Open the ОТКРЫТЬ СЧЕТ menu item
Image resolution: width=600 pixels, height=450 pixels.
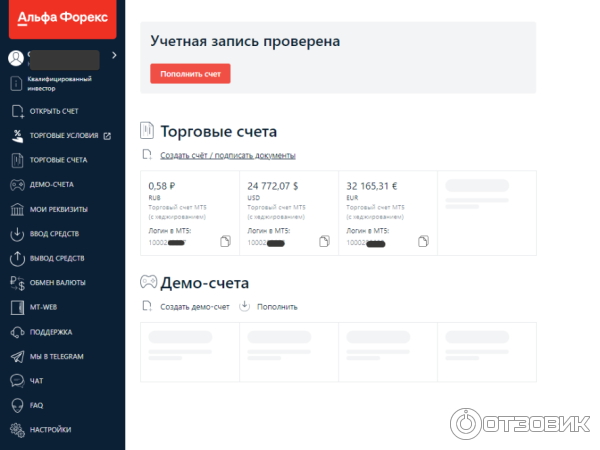(54, 111)
